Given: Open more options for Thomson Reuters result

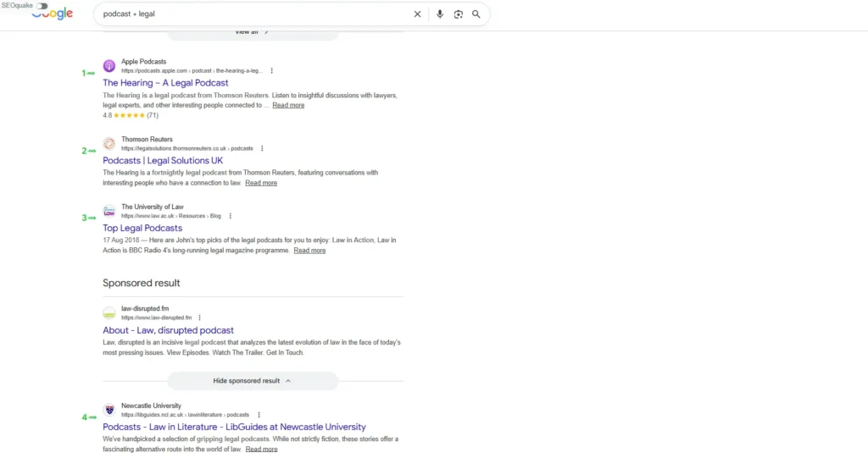Looking at the screenshot, I should click(x=263, y=149).
